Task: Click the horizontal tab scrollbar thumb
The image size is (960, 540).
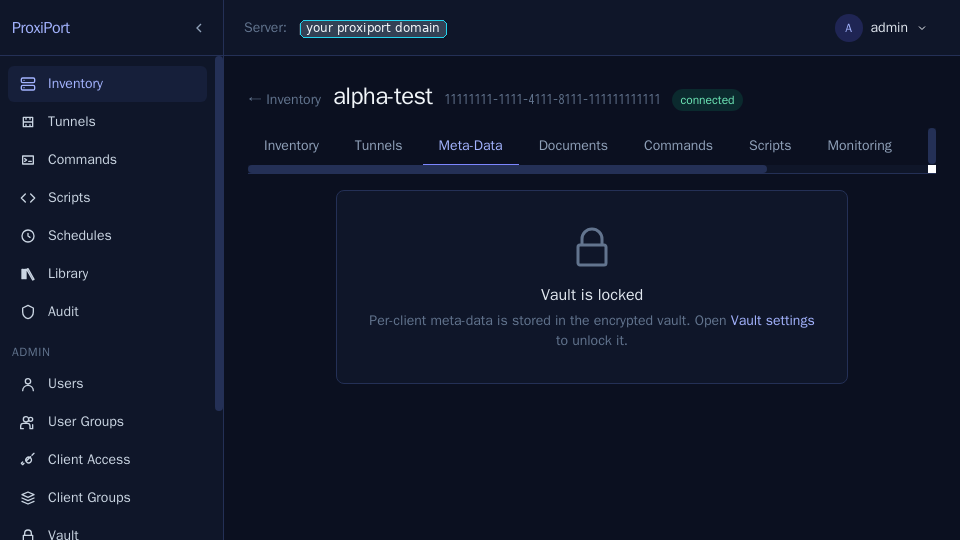Action: tap(507, 170)
